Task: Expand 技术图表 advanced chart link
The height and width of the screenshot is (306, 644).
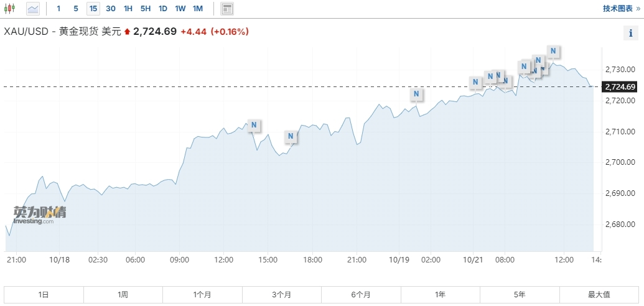Action: pos(621,9)
